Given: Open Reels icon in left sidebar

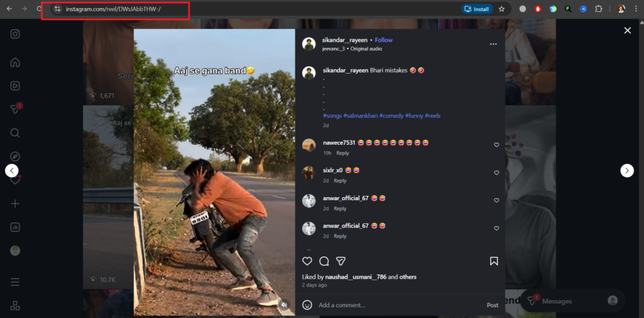Looking at the screenshot, I should (x=15, y=86).
